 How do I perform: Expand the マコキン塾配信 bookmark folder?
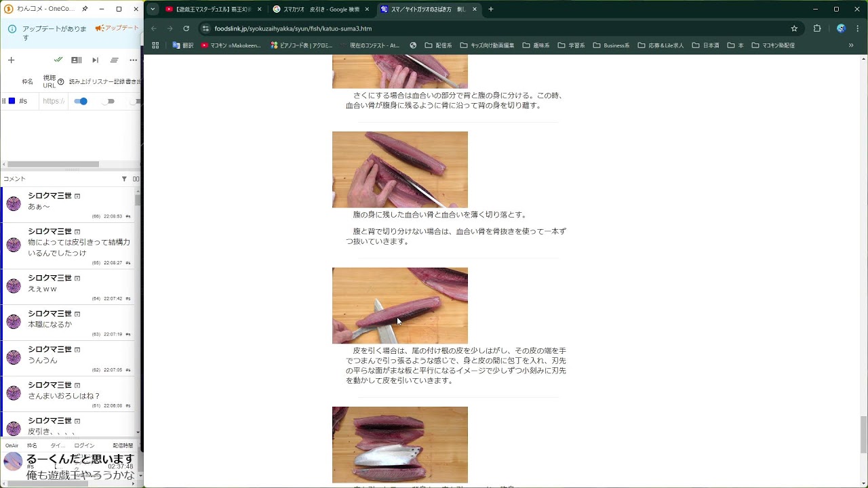[773, 45]
